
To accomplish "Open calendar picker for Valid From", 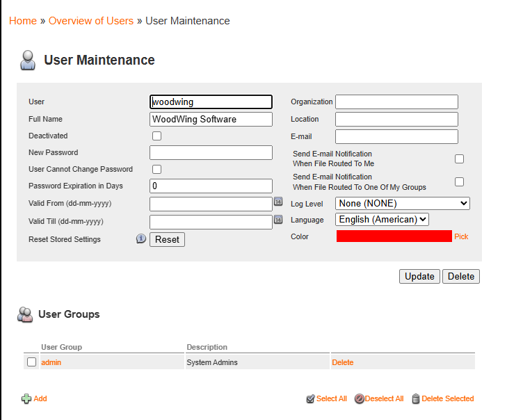I will (278, 201).
